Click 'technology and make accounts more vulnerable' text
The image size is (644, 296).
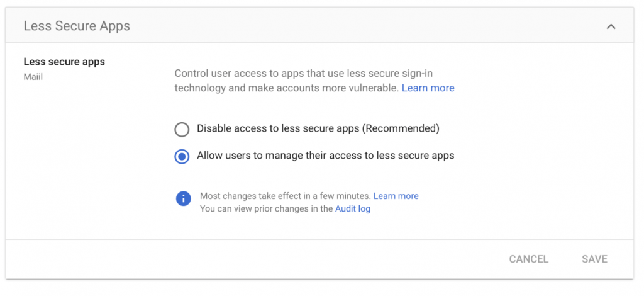[x=287, y=88]
